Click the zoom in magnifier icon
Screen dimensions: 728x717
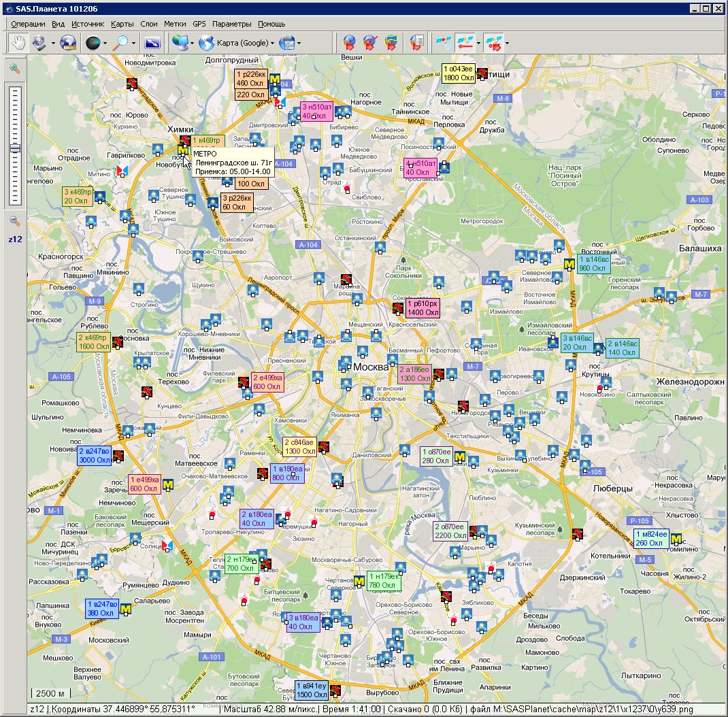pos(14,69)
